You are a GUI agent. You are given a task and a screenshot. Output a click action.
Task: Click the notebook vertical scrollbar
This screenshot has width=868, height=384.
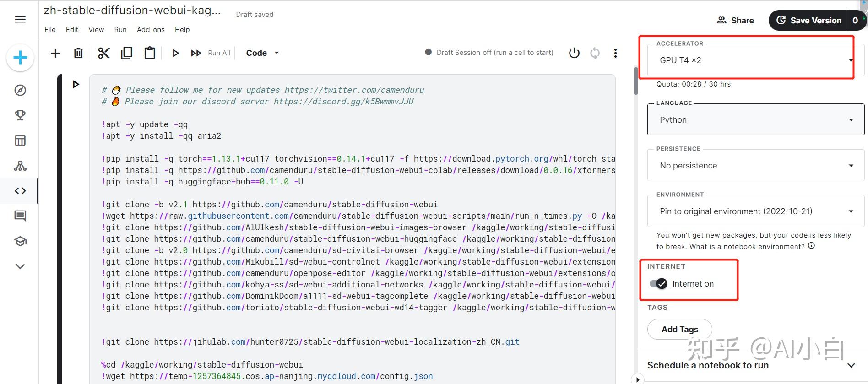pos(635,81)
